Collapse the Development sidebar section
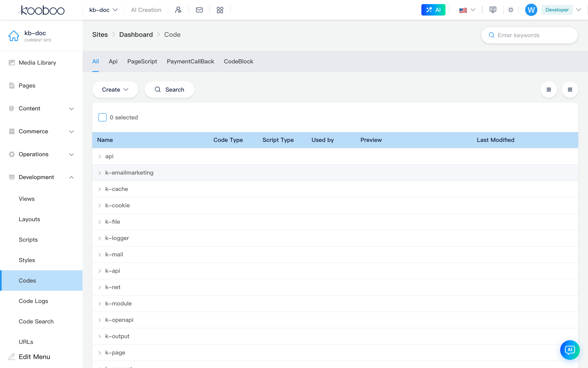 (x=41, y=177)
